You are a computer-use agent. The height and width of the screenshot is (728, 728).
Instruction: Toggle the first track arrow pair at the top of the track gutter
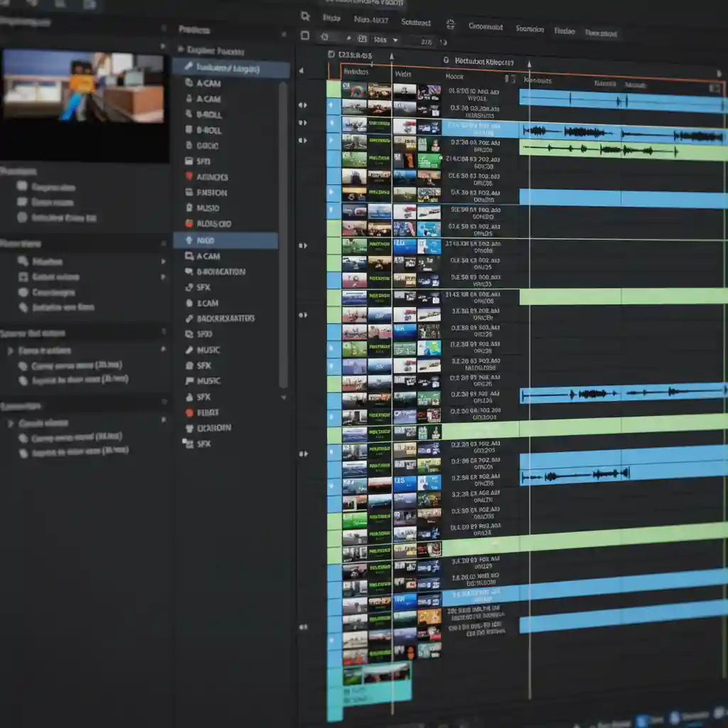click(303, 105)
